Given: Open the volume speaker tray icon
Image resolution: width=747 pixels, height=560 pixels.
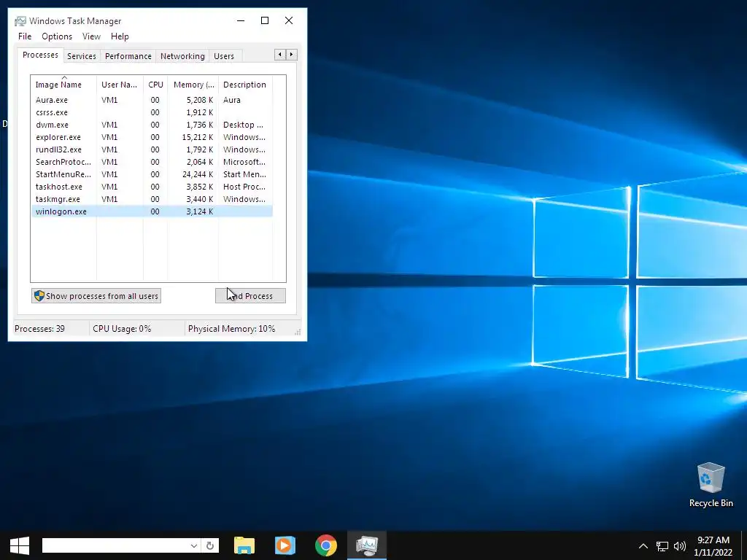Looking at the screenshot, I should point(680,546).
